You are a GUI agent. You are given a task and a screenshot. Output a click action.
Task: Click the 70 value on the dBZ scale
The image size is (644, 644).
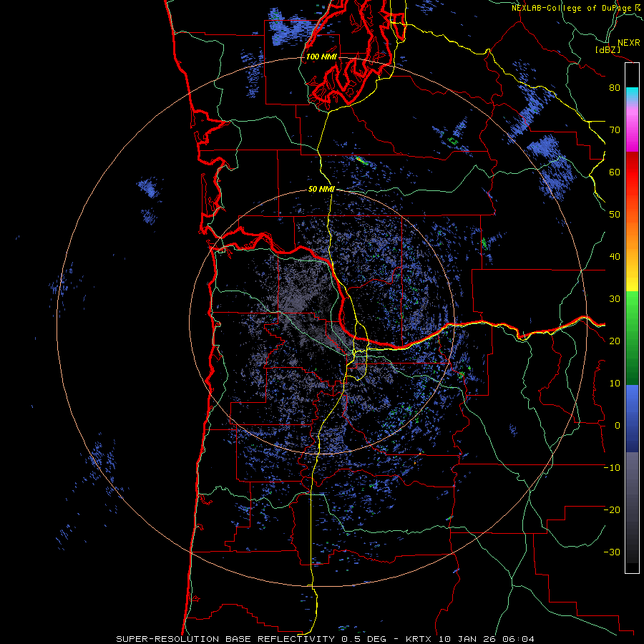click(x=615, y=130)
